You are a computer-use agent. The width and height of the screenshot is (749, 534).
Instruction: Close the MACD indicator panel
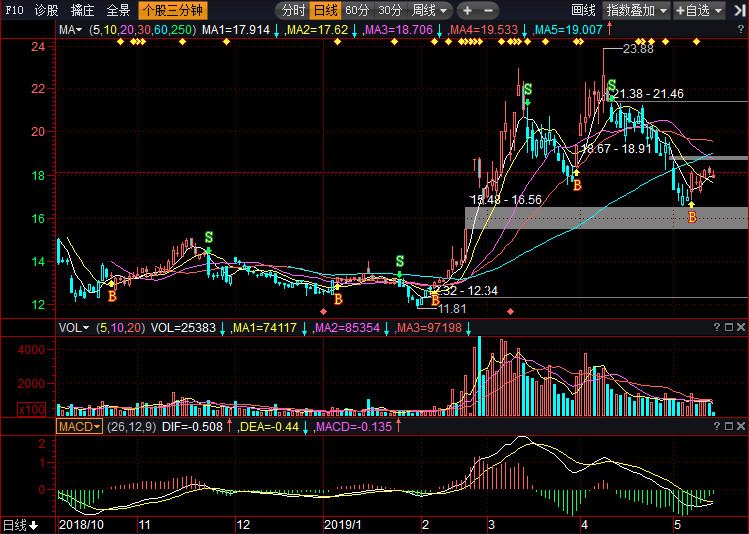pyautogui.click(x=740, y=426)
